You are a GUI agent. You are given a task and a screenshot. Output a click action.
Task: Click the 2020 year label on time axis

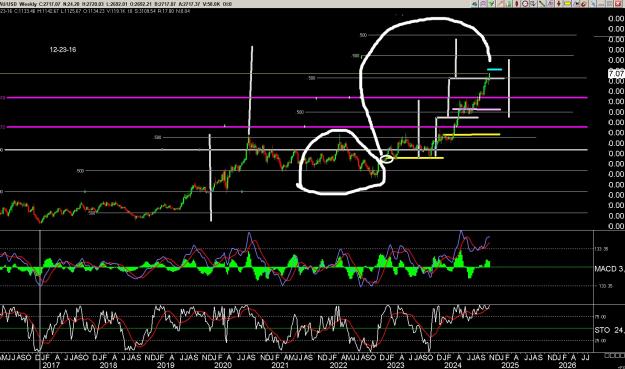tap(222, 365)
